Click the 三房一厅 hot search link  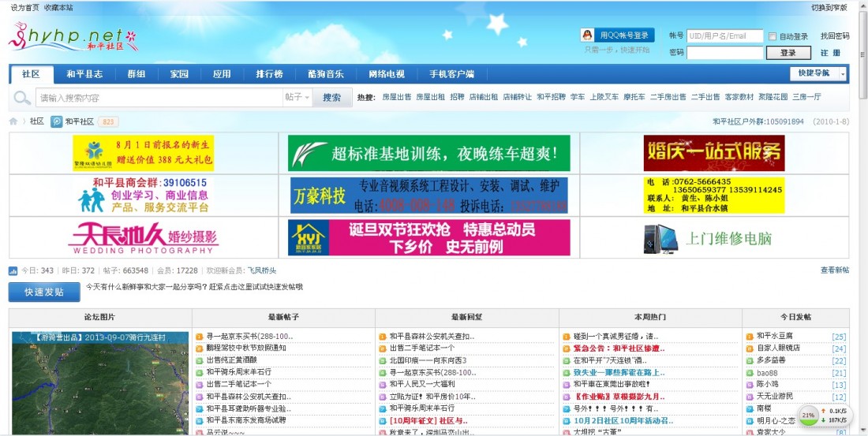click(806, 97)
